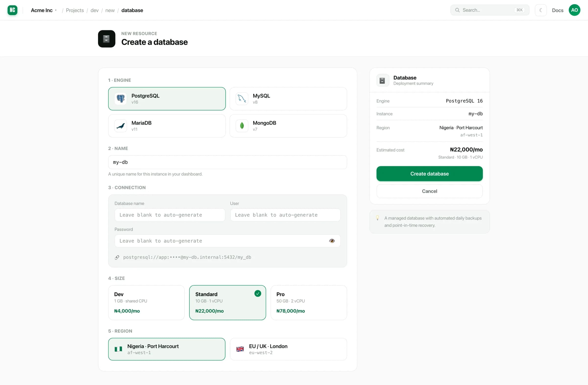The image size is (588, 385).
Task: Click the ₦78,000/mo price on Pro
Action: (291, 311)
